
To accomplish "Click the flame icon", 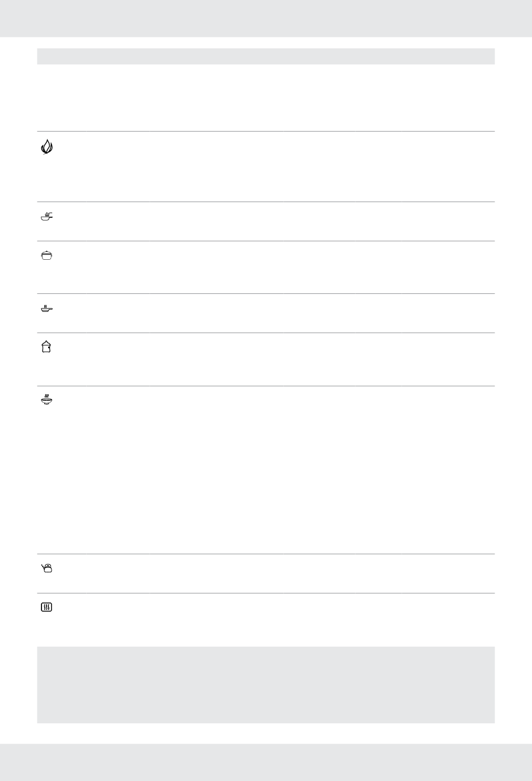I will click(x=46, y=147).
